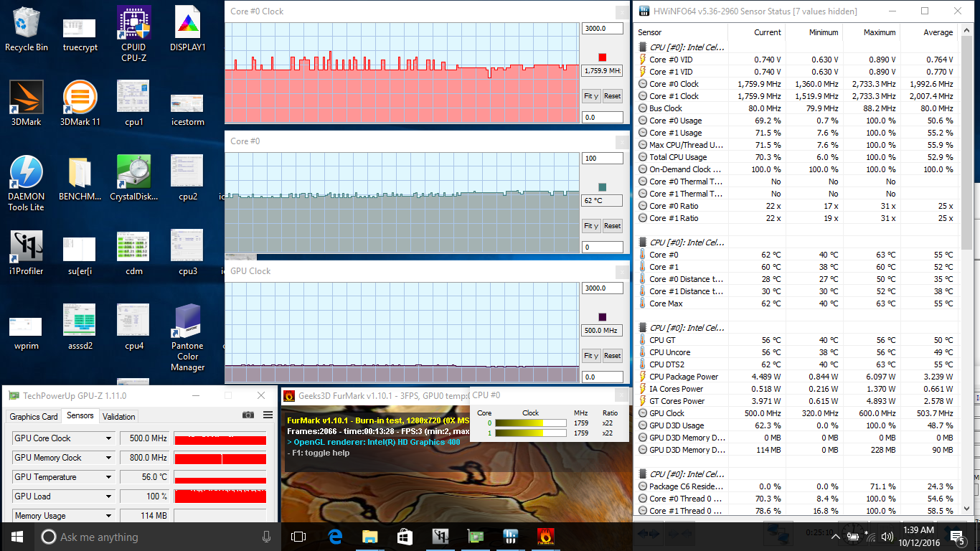Select the Total CPU Usage sensor row
This screenshot has width=980, height=551.
coord(796,157)
